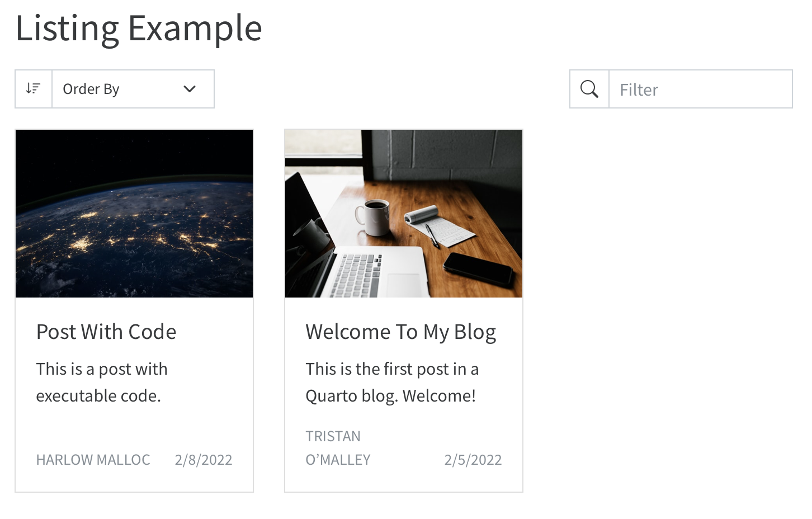Expand the Order By chevron arrow

(x=190, y=88)
